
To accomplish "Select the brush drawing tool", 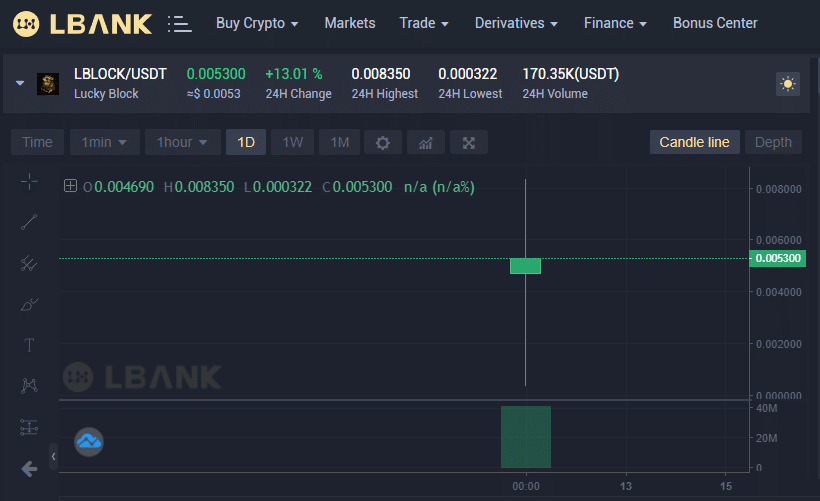I will pyautogui.click(x=29, y=304).
